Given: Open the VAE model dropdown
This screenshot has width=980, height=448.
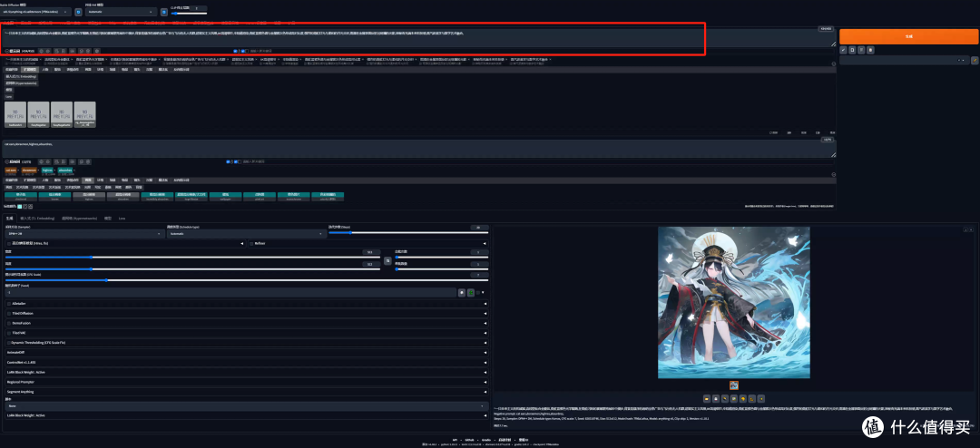Looking at the screenshot, I should point(122,12).
